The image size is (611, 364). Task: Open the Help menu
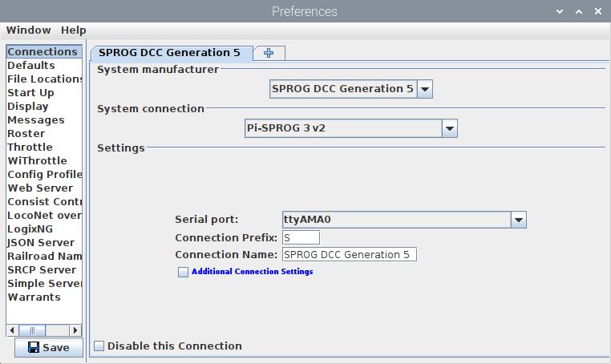73,30
